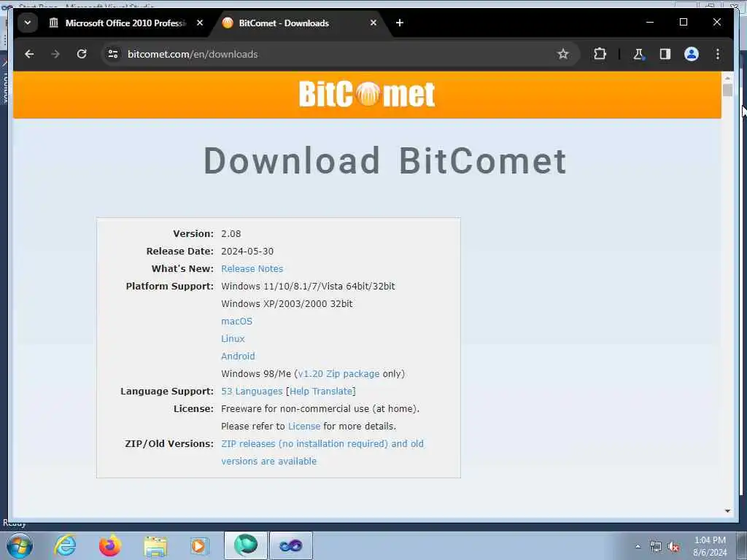Open a new browser tab
Viewport: 747px width, 560px height.
400,23
